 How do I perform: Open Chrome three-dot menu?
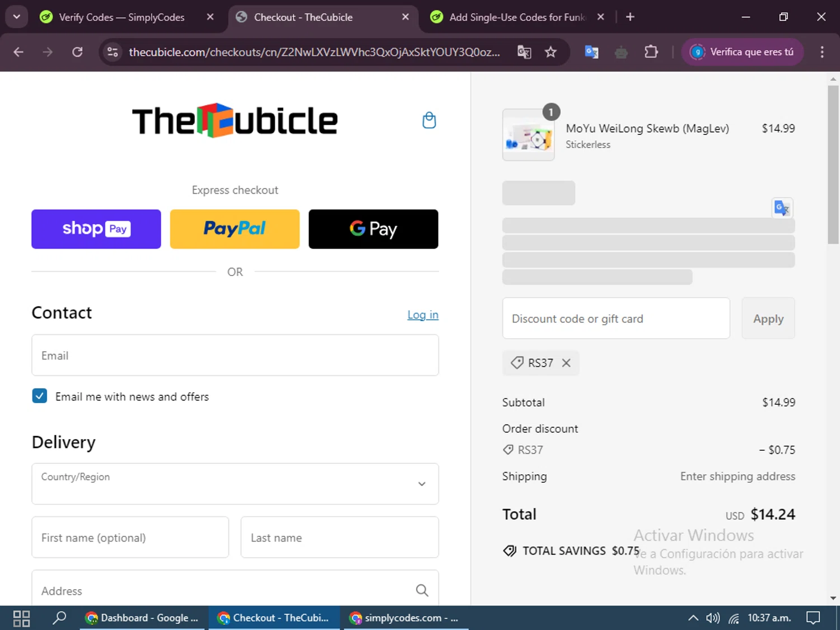(822, 52)
